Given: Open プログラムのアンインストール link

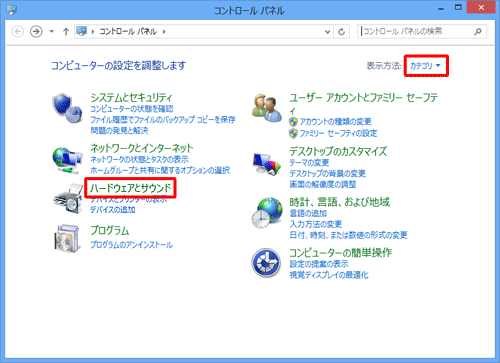Looking at the screenshot, I should coord(132,245).
